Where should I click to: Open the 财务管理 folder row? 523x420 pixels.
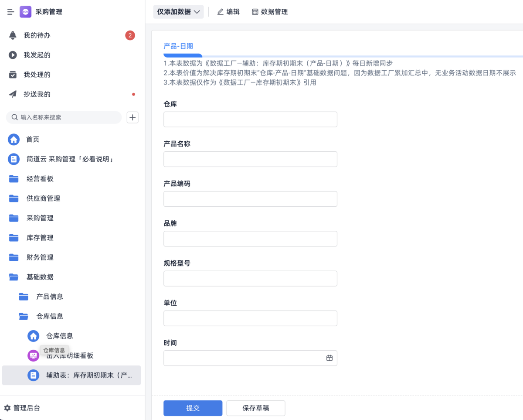71,257
